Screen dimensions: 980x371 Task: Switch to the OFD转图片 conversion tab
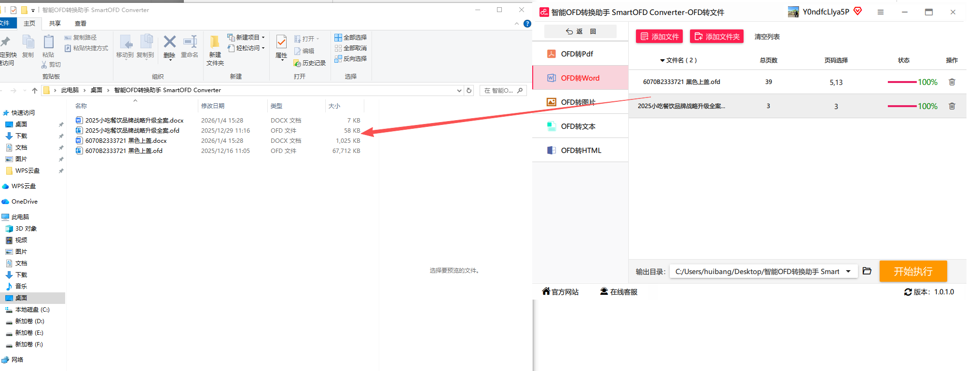[x=578, y=102]
